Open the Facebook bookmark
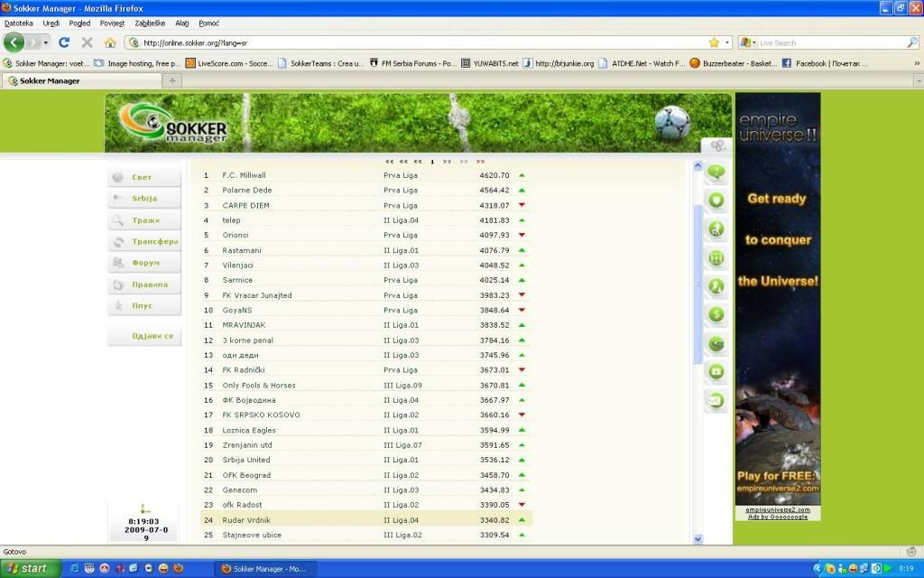The image size is (924, 578). coord(824,63)
